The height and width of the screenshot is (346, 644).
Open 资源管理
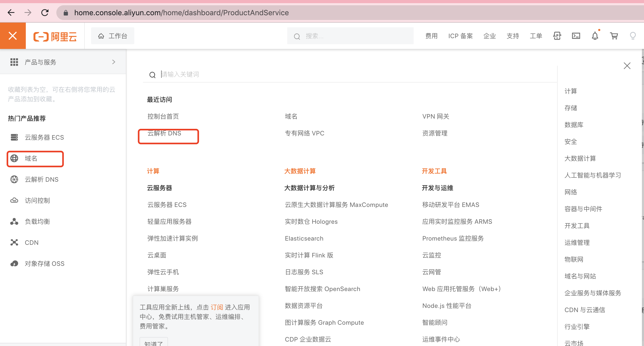[x=435, y=133]
